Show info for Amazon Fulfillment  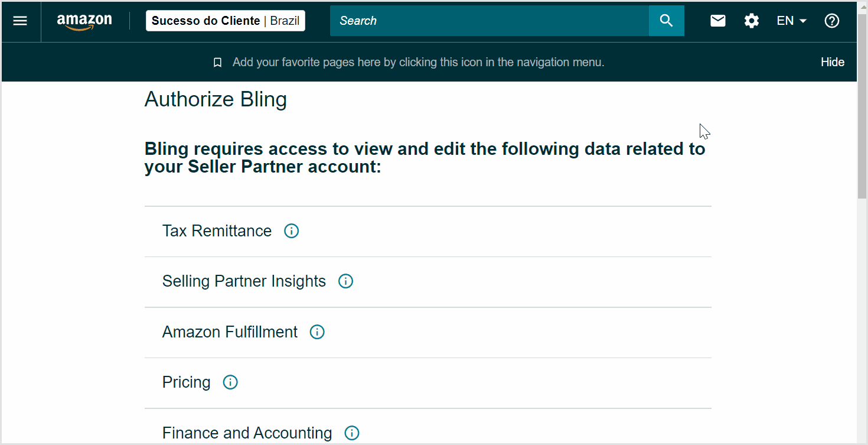[317, 332]
